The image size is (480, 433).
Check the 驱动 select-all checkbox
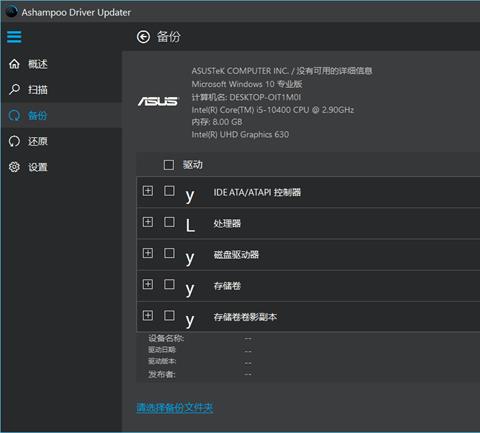pyautogui.click(x=169, y=165)
